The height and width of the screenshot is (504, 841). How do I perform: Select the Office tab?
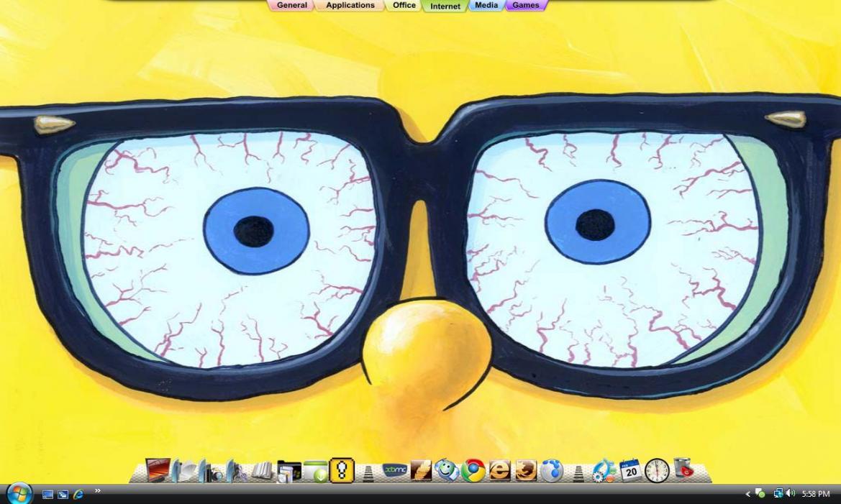tap(404, 5)
